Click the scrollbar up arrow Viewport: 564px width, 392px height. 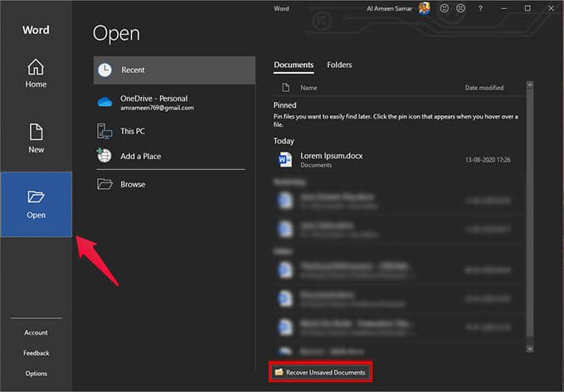click(x=529, y=85)
